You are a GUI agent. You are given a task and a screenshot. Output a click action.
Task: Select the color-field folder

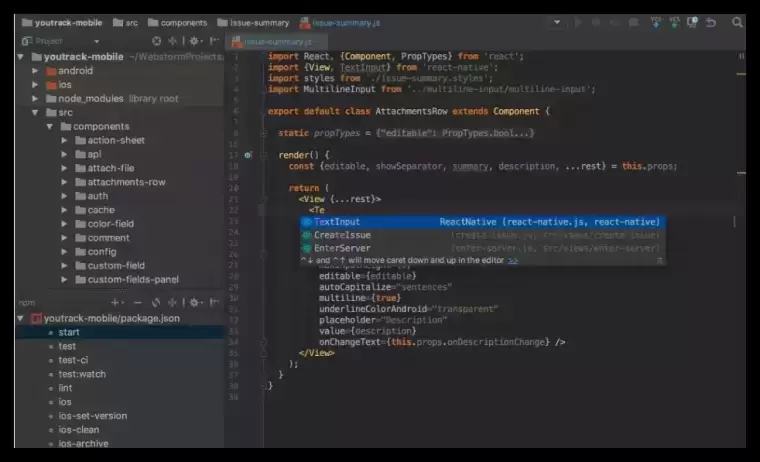point(105,224)
